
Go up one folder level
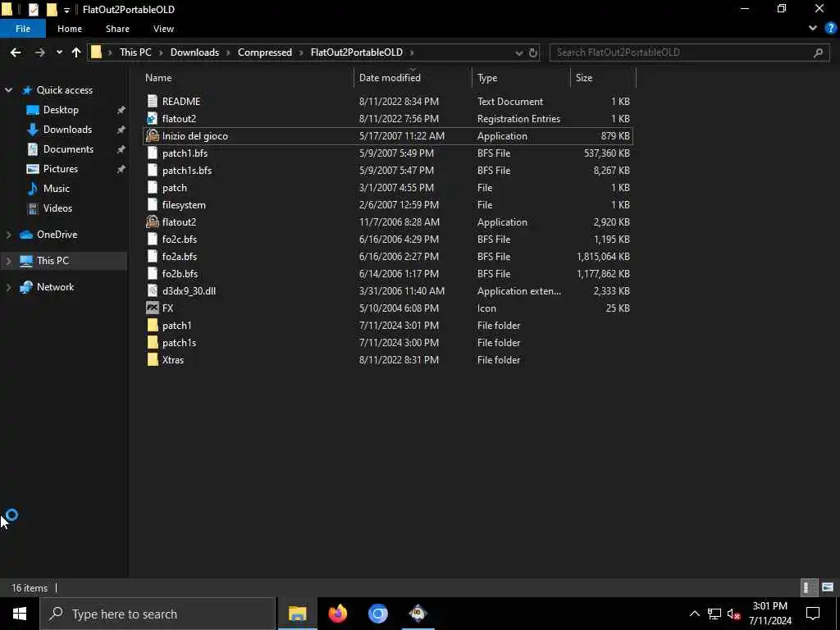click(x=76, y=52)
